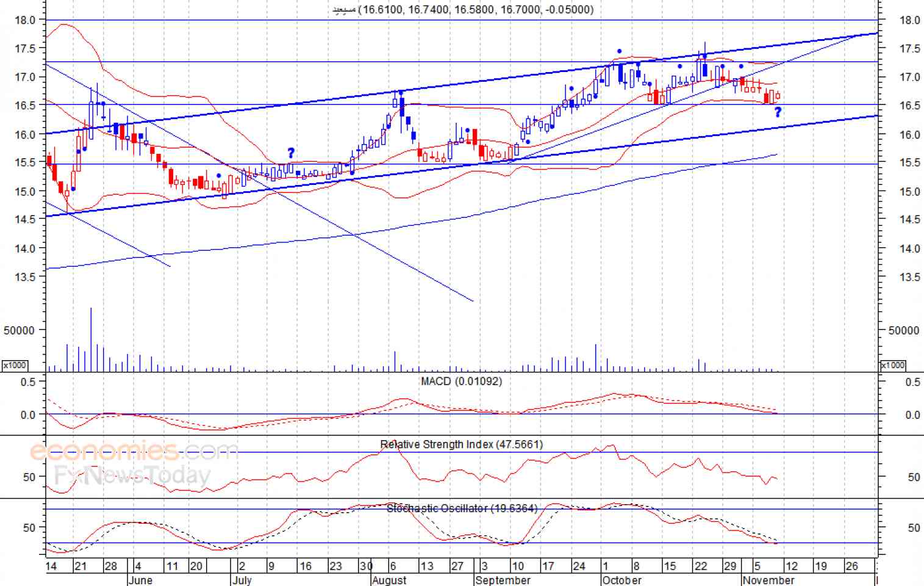924x586 pixels.
Task: Click the September month label on time axis
Action: [x=503, y=580]
